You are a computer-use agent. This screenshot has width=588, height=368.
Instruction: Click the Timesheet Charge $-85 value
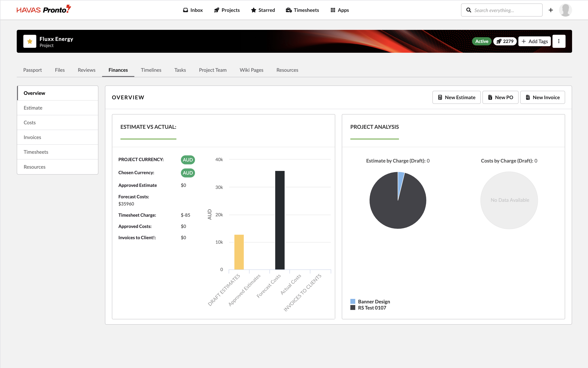(x=185, y=215)
